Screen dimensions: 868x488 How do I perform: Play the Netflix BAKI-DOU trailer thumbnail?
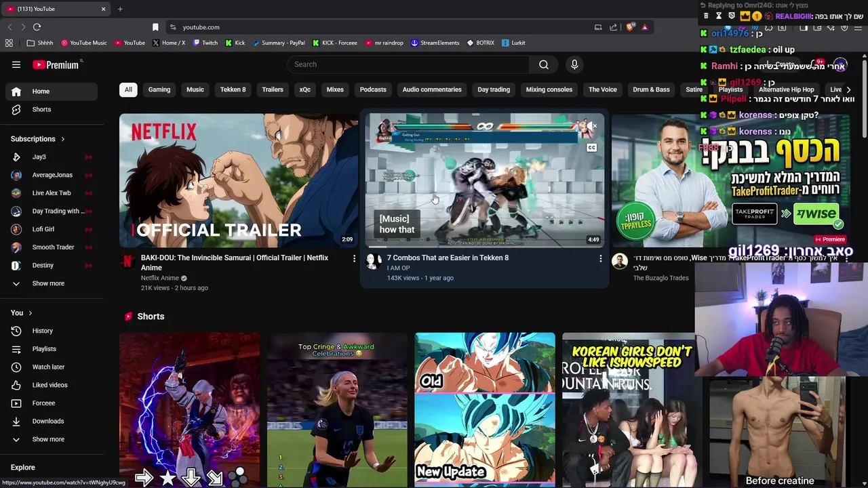tap(239, 180)
